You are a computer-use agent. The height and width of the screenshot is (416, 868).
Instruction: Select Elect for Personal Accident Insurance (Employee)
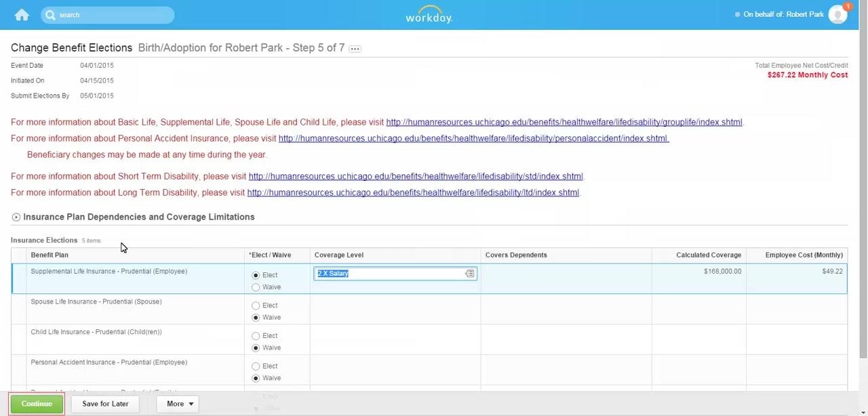point(256,367)
